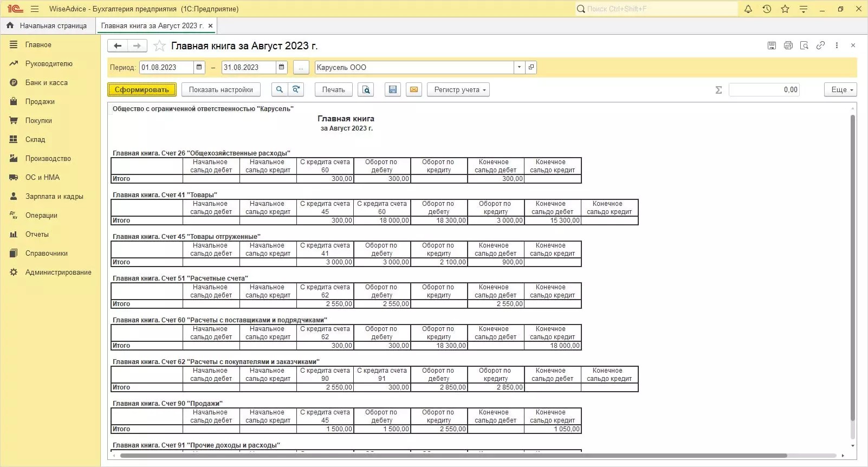Screen dimensions: 868x467
Task: Send report by email envelope icon
Action: pyautogui.click(x=414, y=90)
